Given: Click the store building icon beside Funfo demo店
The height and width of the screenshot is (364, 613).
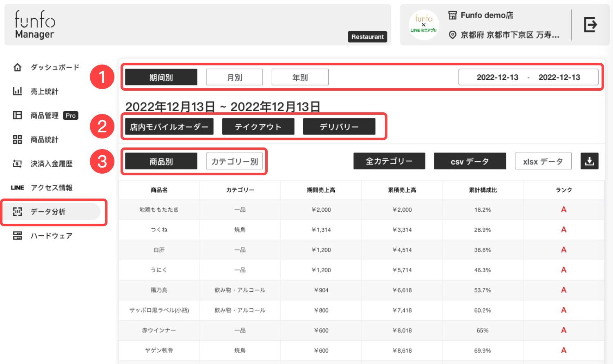Looking at the screenshot, I should (452, 15).
